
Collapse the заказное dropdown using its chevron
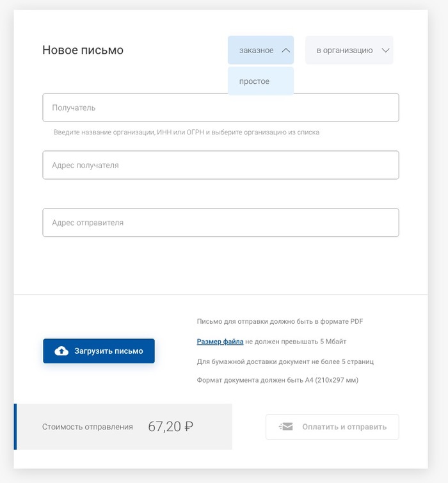pyautogui.click(x=286, y=50)
